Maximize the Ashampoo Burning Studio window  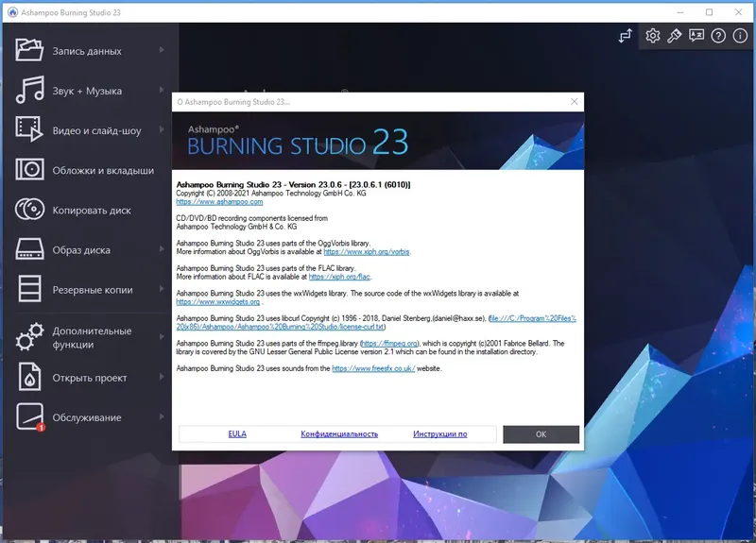pyautogui.click(x=709, y=12)
